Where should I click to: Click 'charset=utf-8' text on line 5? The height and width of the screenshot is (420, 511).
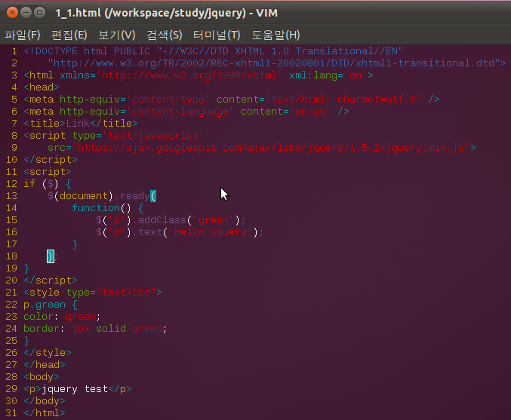point(376,100)
